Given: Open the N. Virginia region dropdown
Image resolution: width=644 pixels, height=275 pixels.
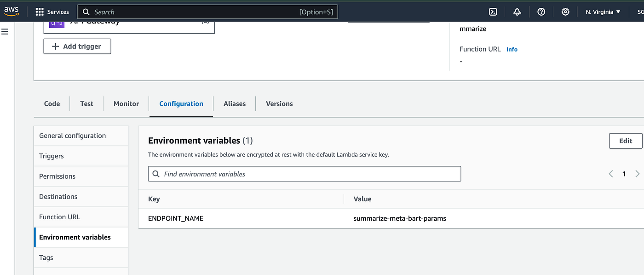Looking at the screenshot, I should click(x=603, y=12).
